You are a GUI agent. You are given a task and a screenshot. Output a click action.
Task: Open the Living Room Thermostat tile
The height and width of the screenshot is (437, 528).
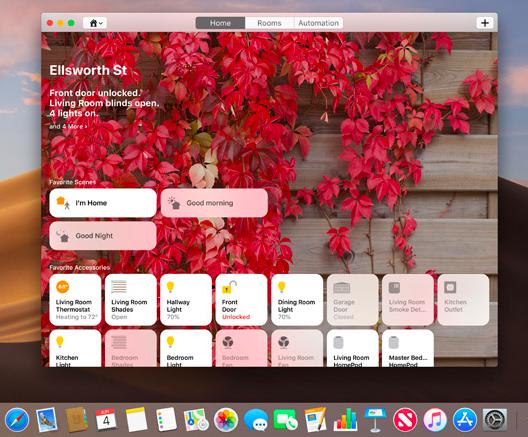click(x=75, y=300)
